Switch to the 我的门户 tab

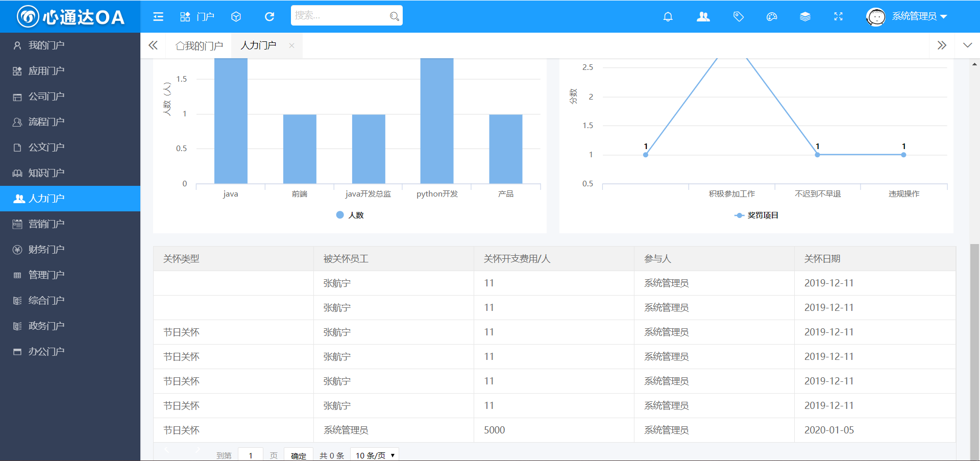[x=199, y=45]
